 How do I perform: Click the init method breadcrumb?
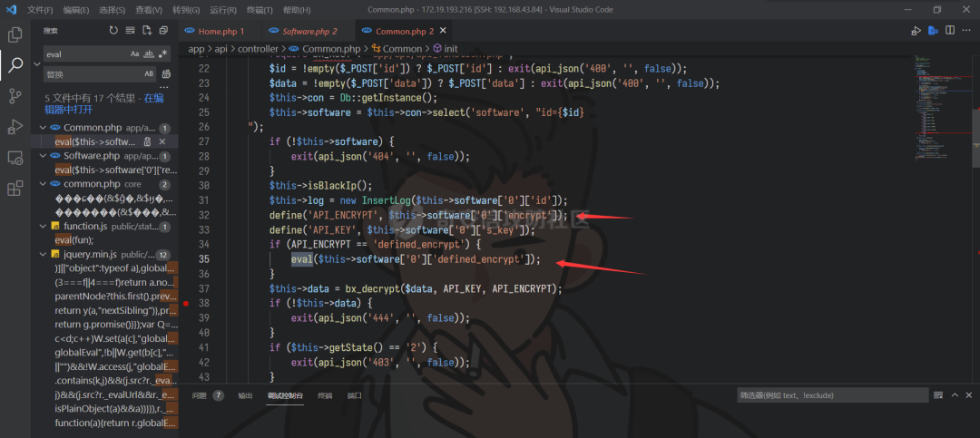451,49
